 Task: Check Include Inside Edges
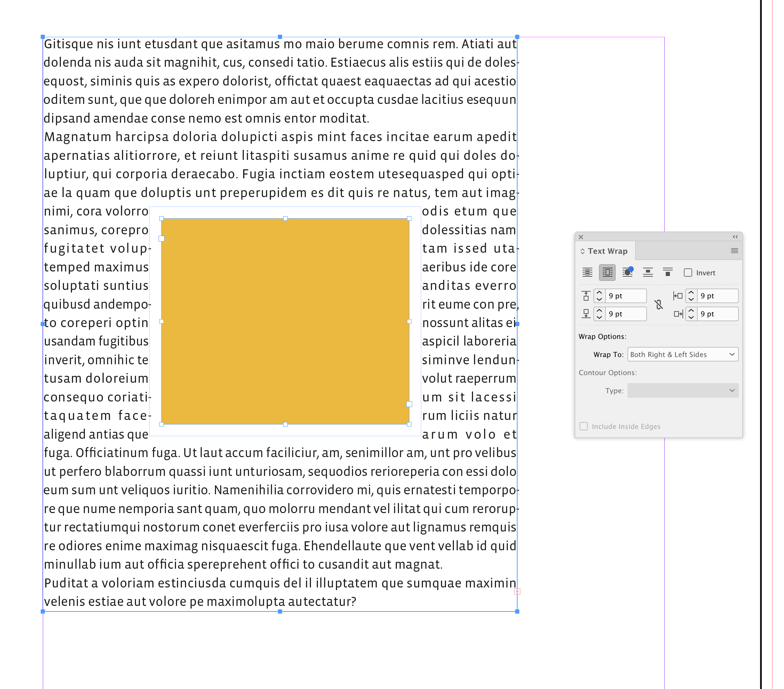click(584, 426)
